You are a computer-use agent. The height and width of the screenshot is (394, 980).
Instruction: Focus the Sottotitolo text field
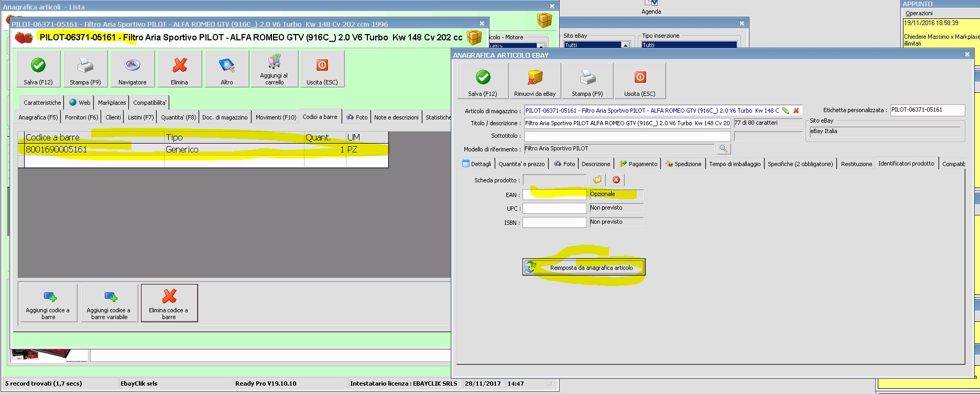pyautogui.click(x=627, y=136)
